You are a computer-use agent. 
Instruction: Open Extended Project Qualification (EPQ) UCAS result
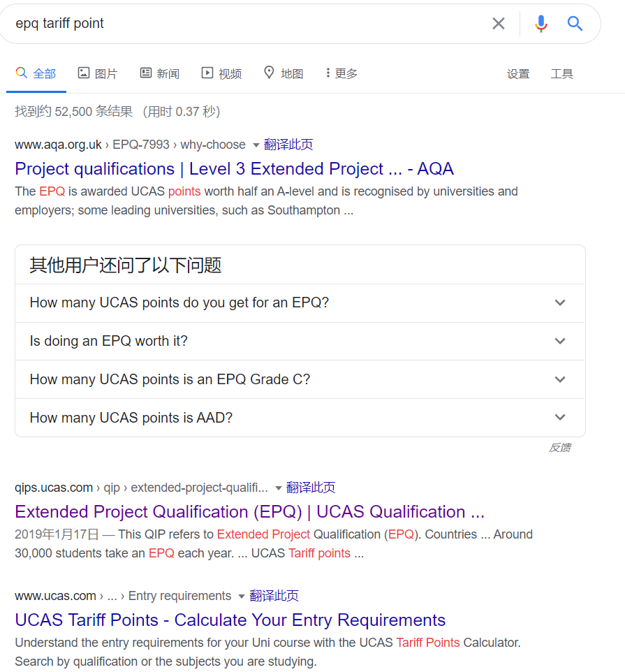(x=250, y=512)
